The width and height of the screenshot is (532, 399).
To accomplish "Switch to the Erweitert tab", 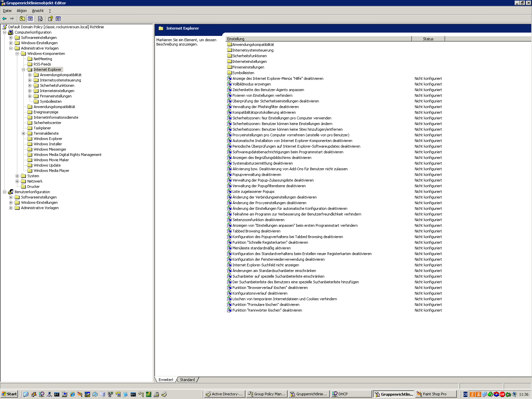I will (166, 380).
